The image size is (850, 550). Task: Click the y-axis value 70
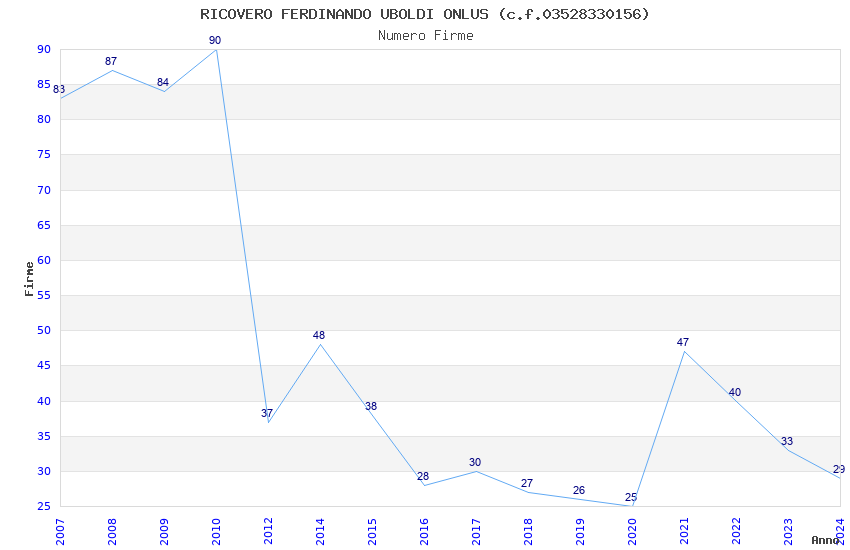tap(44, 190)
